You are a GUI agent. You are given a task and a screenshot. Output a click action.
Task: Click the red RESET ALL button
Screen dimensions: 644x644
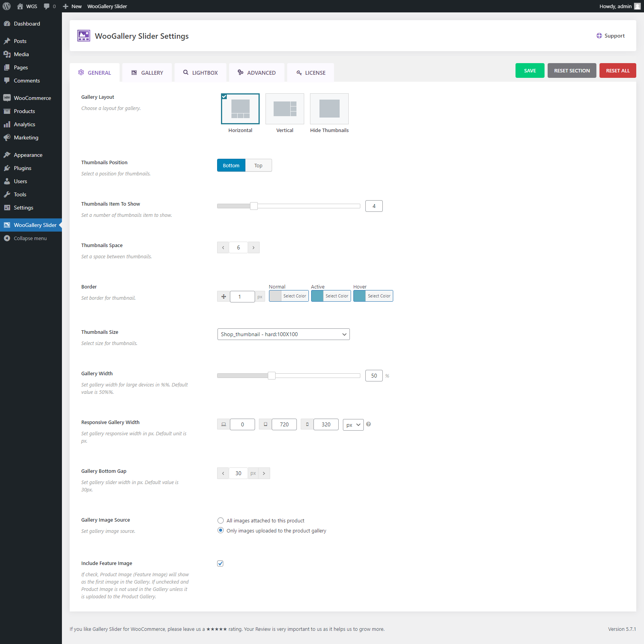[617, 70]
